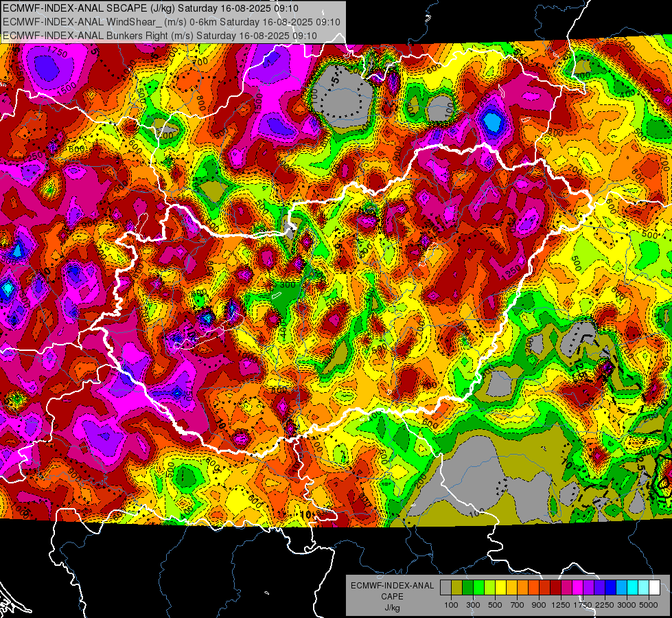Click the legend value label 1750
The width and height of the screenshot is (672, 618).
583,605
